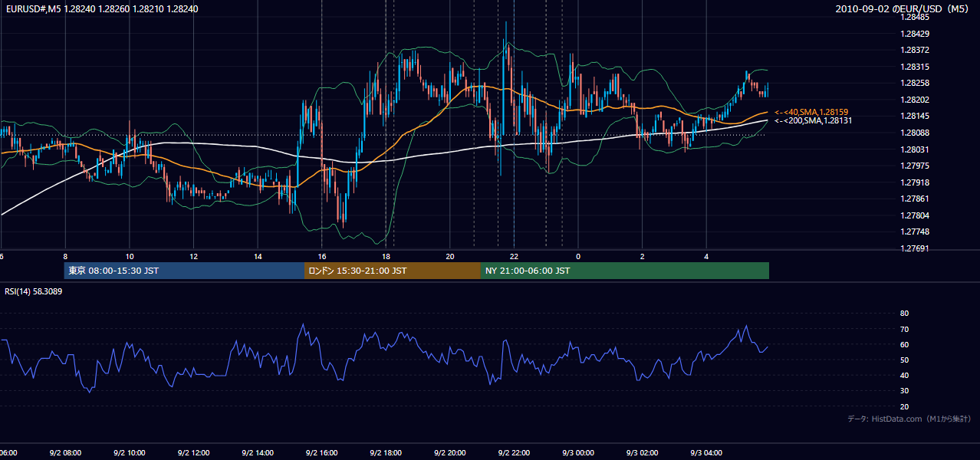Click price level 1.28031 on the axis
The width and height of the screenshot is (980, 460).
pos(914,149)
